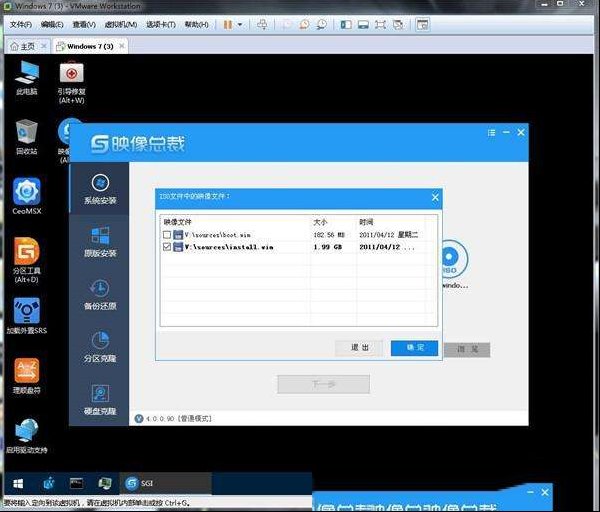Open the 映像总裁 title bar menu icon

(x=492, y=133)
